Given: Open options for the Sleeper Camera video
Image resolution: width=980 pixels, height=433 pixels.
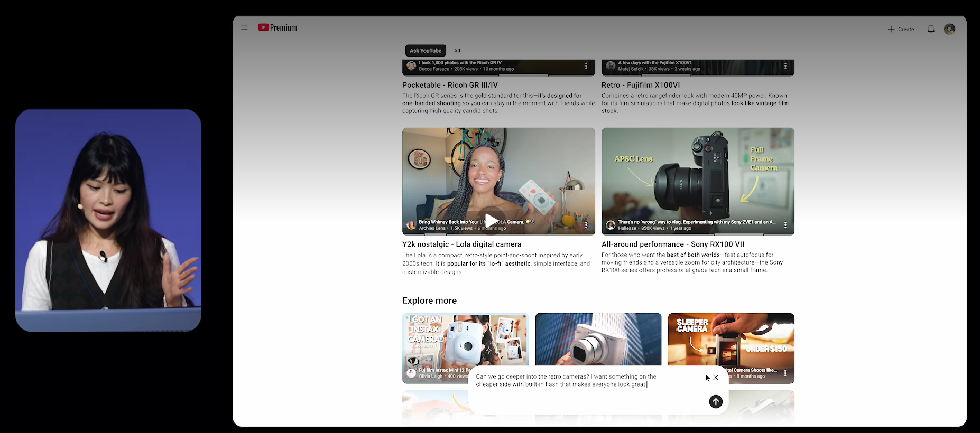Looking at the screenshot, I should coord(785,373).
